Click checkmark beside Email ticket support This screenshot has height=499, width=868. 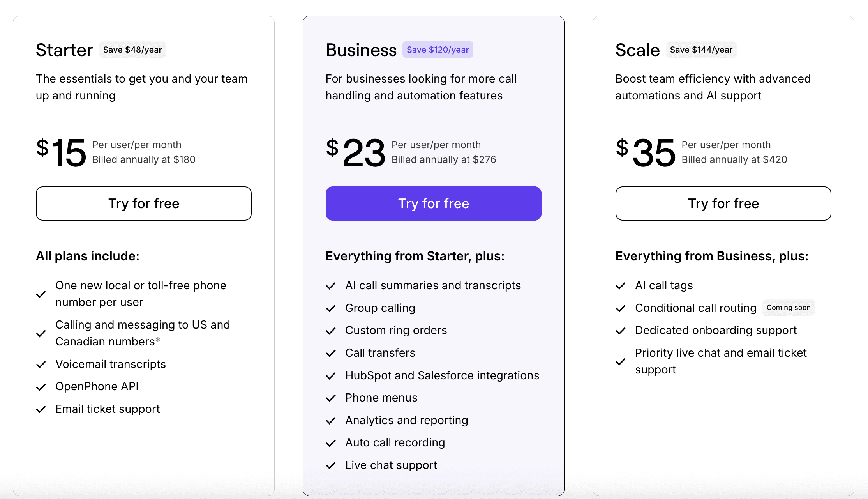tap(41, 409)
